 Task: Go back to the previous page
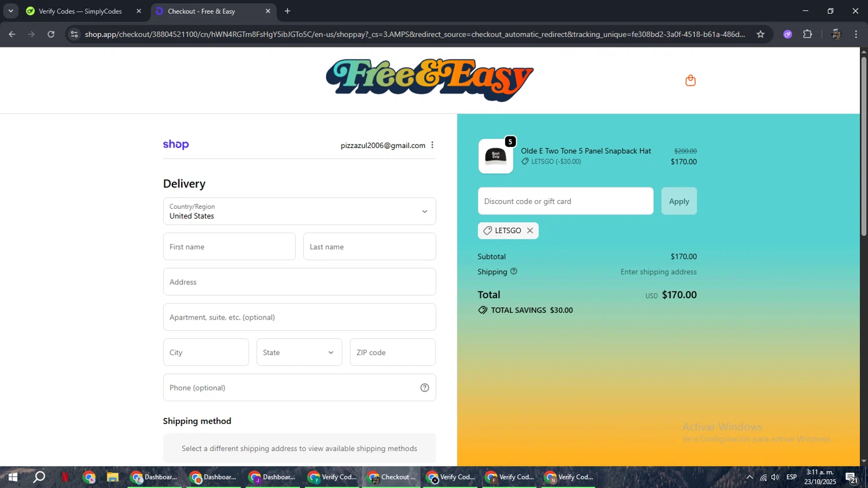[x=12, y=34]
